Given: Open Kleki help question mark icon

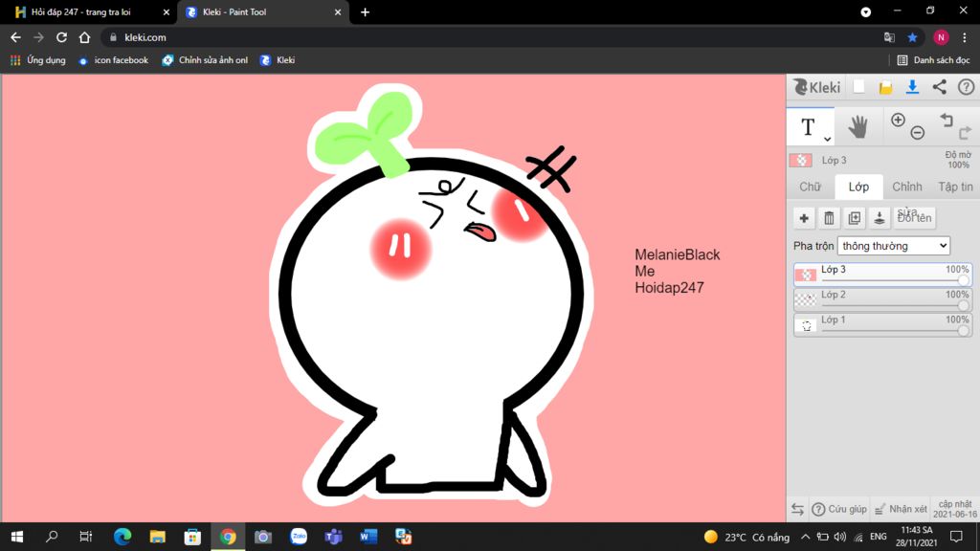Looking at the screenshot, I should [966, 87].
